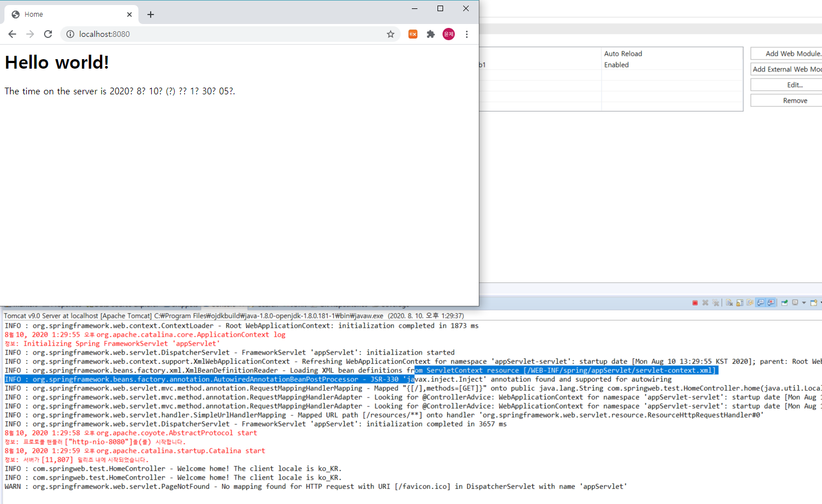Click the red AbstractProtocol start log line
This screenshot has width=822, height=504.
[x=131, y=433]
